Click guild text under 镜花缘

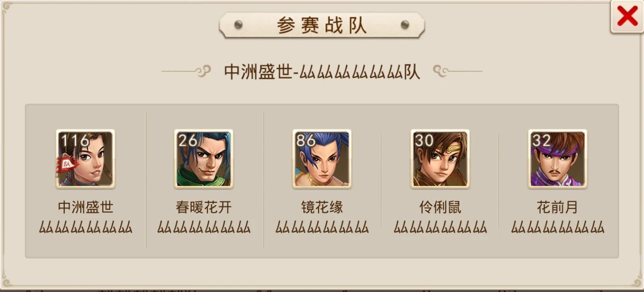click(x=322, y=228)
